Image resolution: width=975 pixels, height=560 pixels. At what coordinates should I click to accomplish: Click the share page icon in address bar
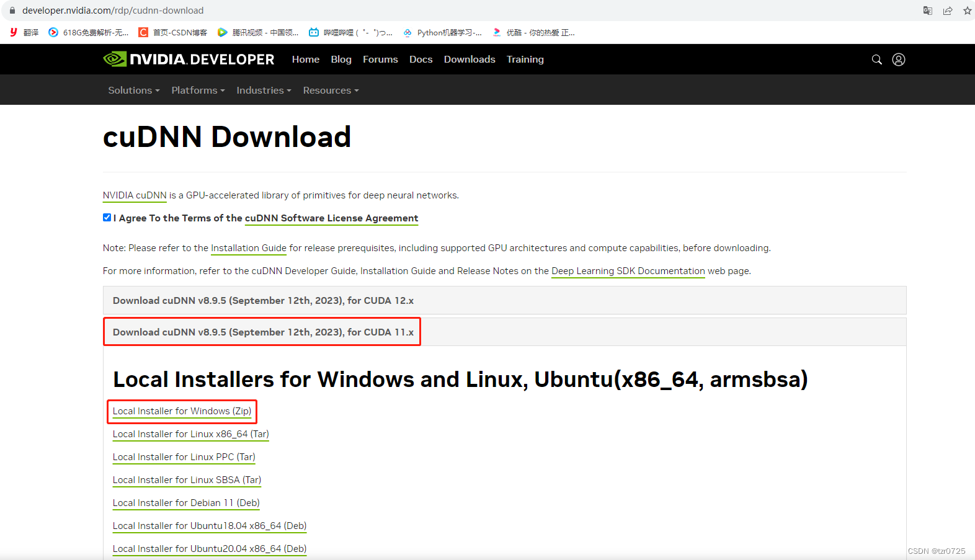coord(948,11)
